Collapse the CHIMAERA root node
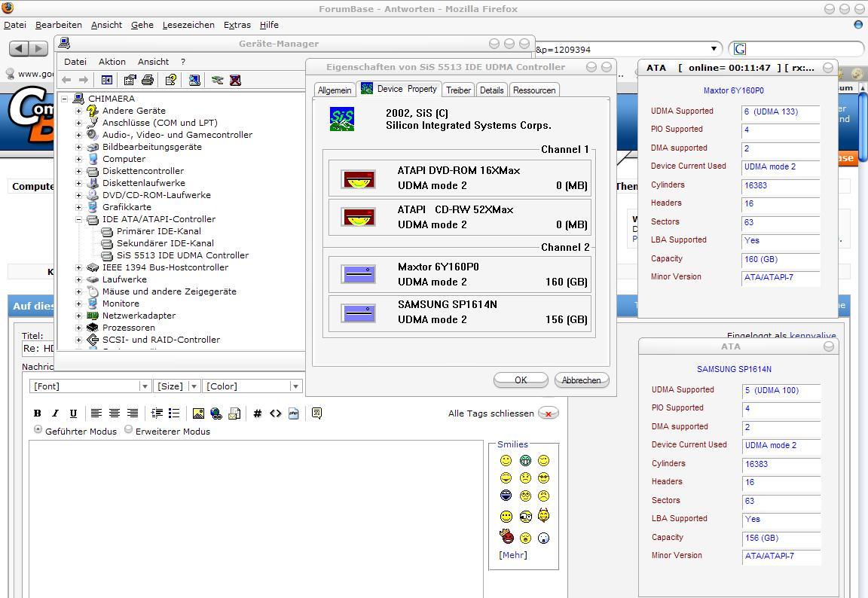Screen dimensions: 868x598 point(65,99)
